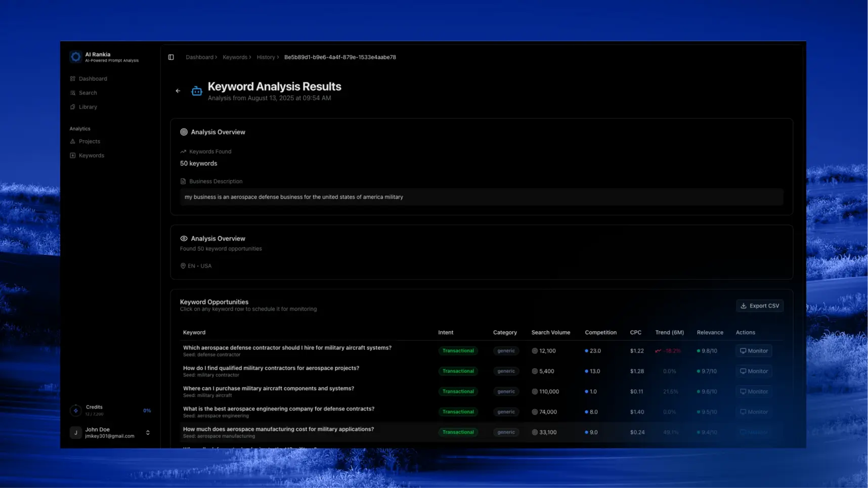Expand the History breadcrumb chevron

pyautogui.click(x=278, y=57)
